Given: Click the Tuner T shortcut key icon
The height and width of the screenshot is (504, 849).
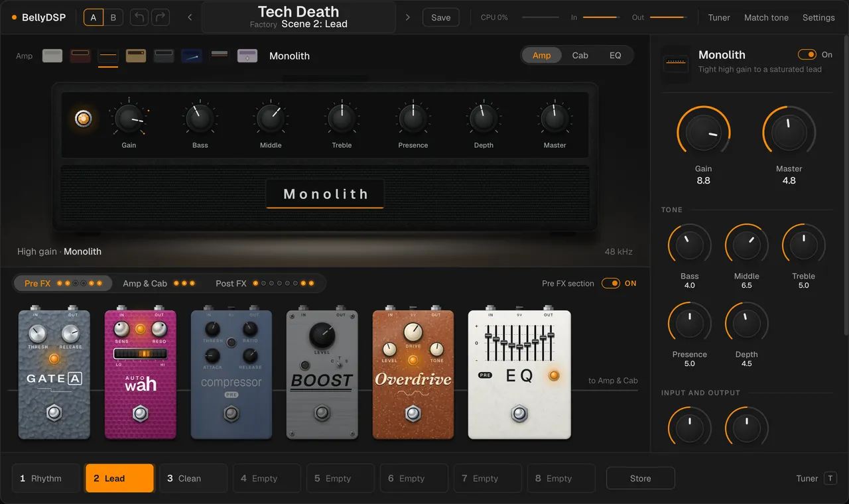Looking at the screenshot, I should (830, 478).
